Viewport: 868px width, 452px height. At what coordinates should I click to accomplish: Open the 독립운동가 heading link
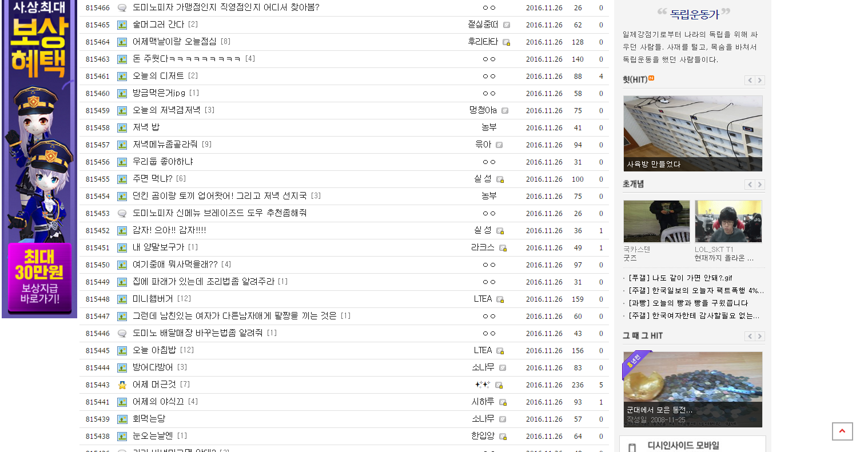pyautogui.click(x=694, y=14)
